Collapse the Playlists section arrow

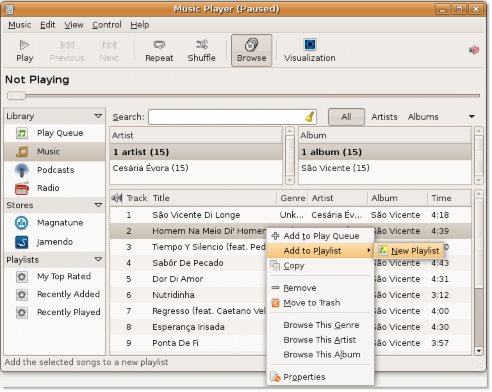tap(98, 259)
